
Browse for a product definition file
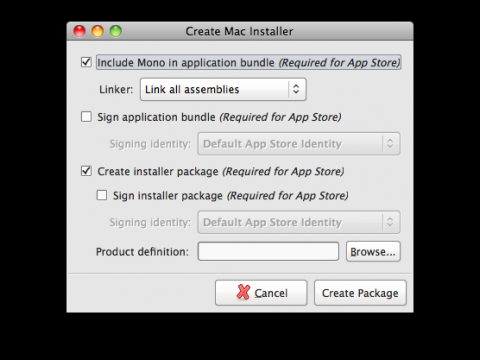pos(373,252)
